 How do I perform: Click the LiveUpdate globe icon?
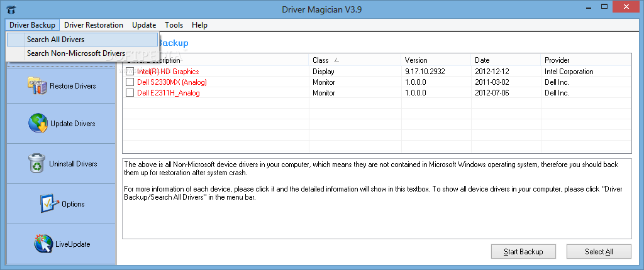tap(43, 244)
